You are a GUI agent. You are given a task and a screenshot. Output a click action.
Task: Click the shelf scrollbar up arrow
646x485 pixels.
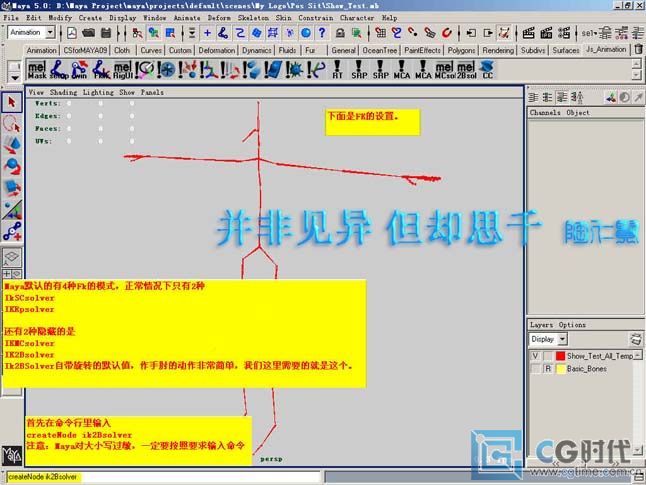point(637,64)
